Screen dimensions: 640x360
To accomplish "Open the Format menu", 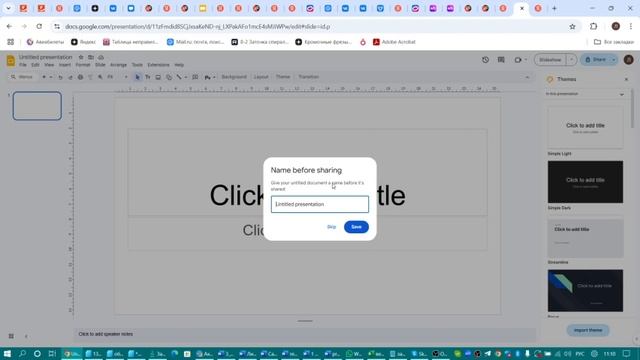I will [x=83, y=65].
